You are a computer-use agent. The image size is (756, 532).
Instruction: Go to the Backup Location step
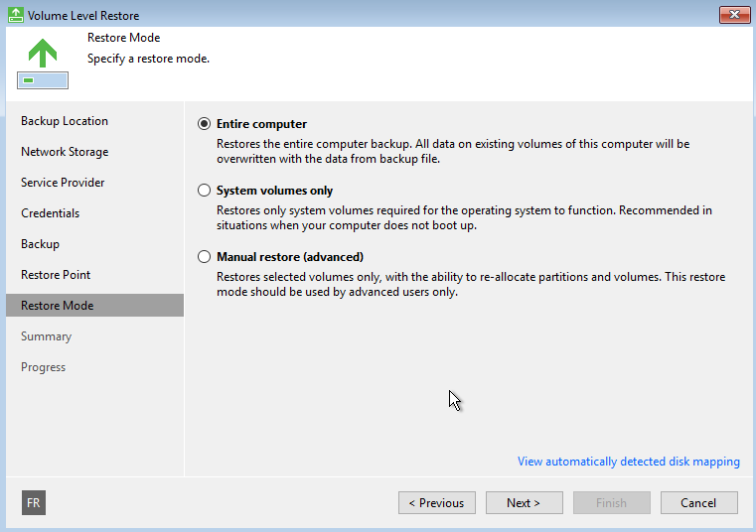[x=65, y=121]
